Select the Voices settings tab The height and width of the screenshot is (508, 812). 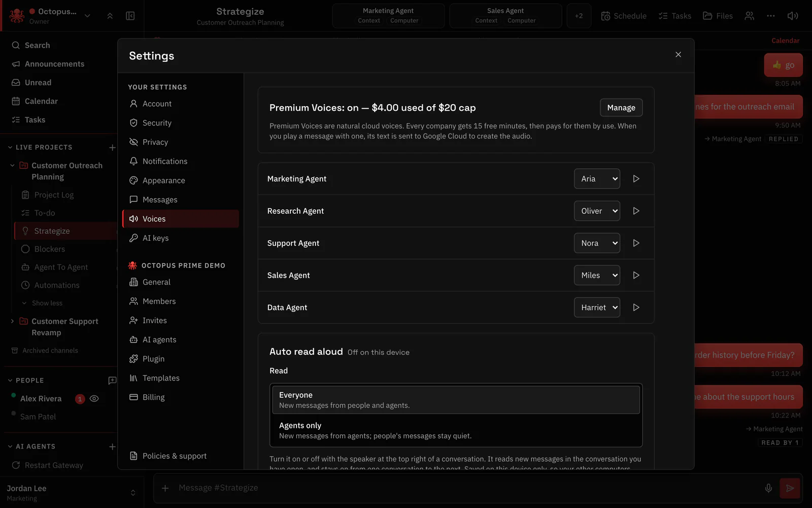click(181, 219)
